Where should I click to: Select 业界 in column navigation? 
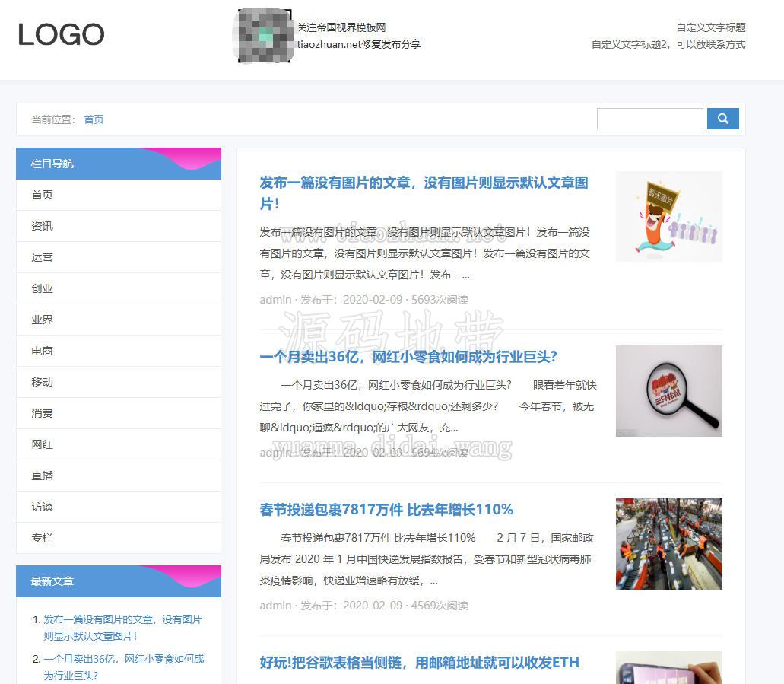(119, 320)
